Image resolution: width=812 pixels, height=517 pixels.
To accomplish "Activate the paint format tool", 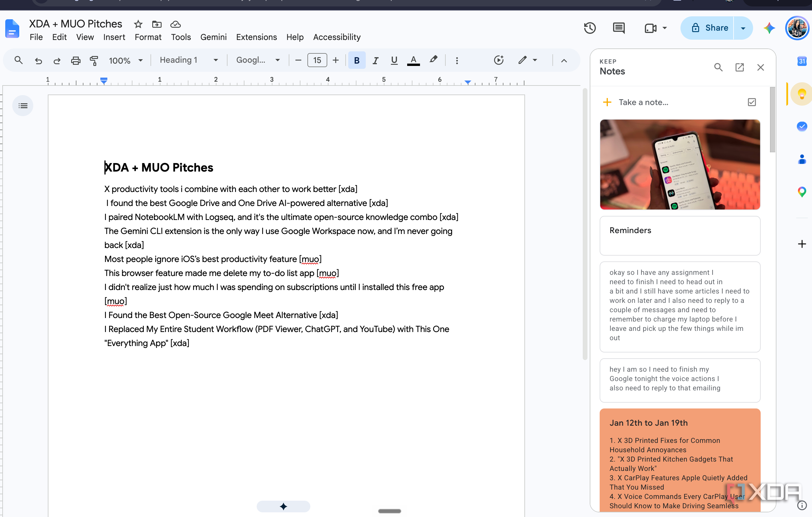I will click(94, 60).
